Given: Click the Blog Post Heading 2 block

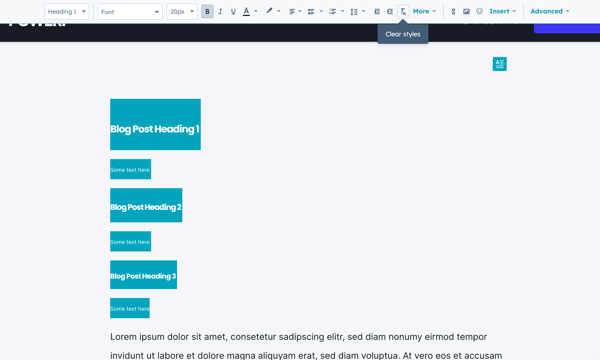Looking at the screenshot, I should (x=146, y=205).
